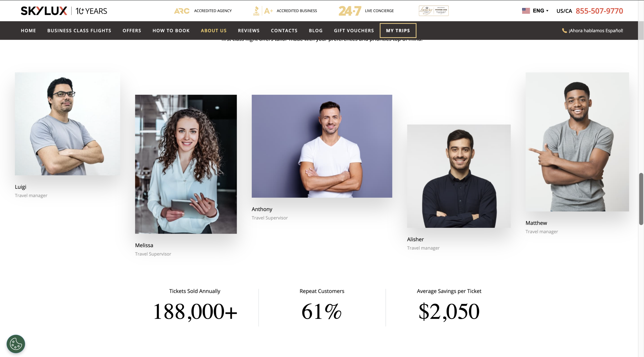Viewport: 644px width, 357px height.
Task: Expand the ENG language dropdown
Action: pyautogui.click(x=540, y=11)
